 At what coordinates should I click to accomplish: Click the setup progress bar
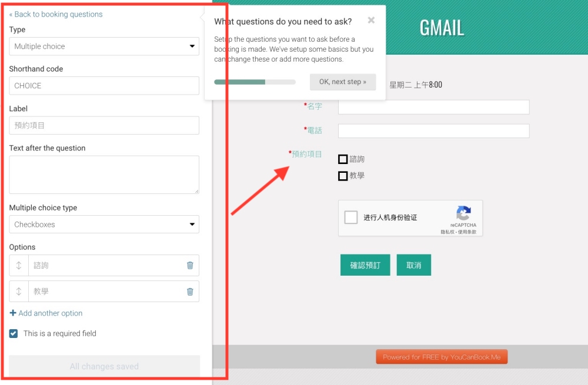[255, 82]
